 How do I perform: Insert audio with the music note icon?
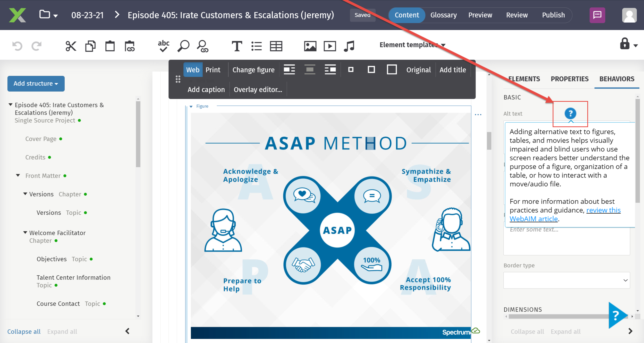tap(349, 46)
